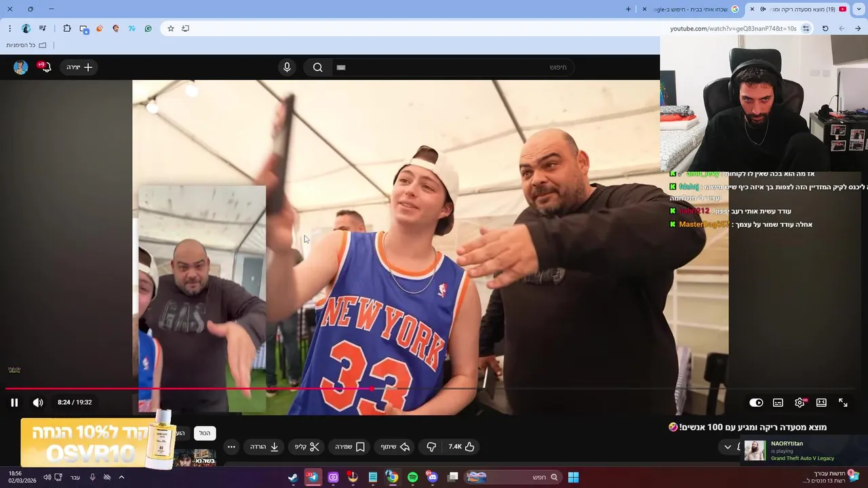Click the 8:24 / 19:32 time display
The image size is (868, 488).
click(75, 403)
